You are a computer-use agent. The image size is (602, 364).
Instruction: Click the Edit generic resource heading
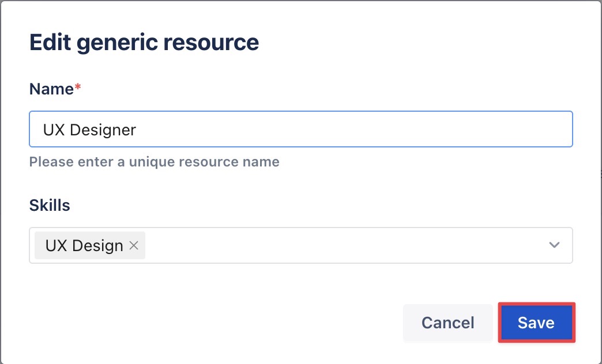144,43
